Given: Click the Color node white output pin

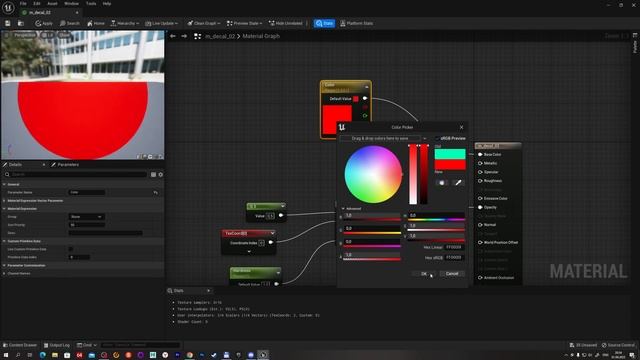Looking at the screenshot, I should click(x=365, y=98).
